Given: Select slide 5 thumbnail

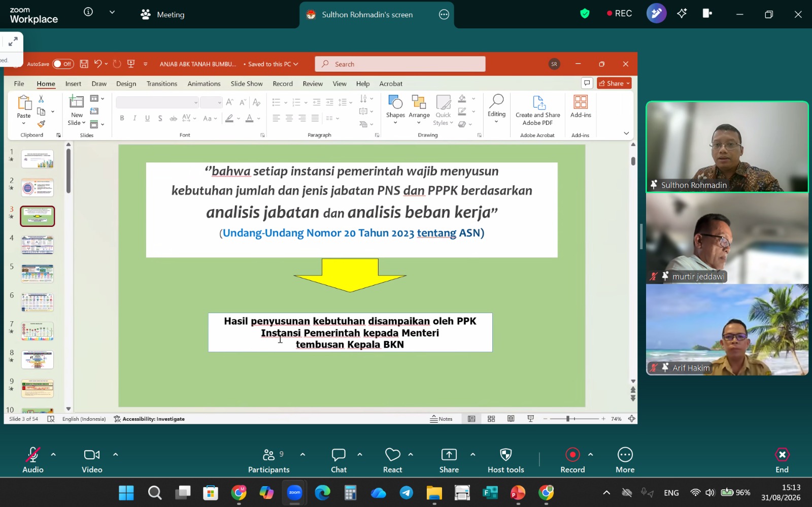Looking at the screenshot, I should pos(38,274).
